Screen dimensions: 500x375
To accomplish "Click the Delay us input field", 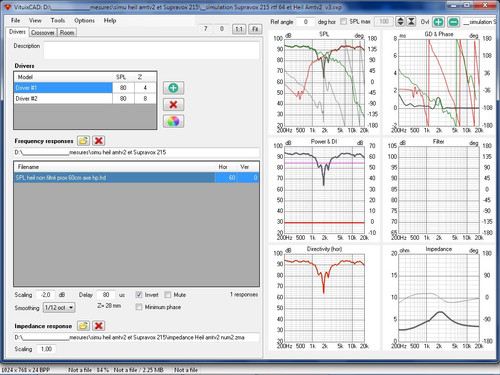I will (106, 295).
